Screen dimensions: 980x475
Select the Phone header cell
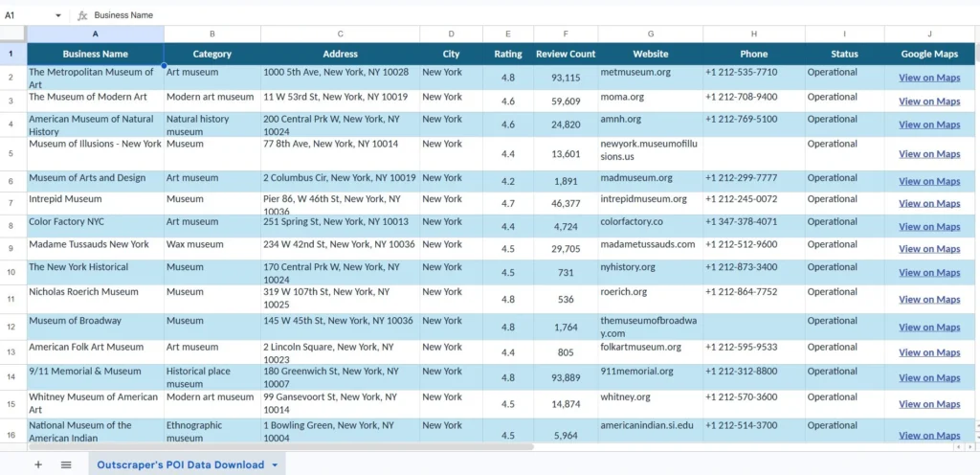(754, 54)
